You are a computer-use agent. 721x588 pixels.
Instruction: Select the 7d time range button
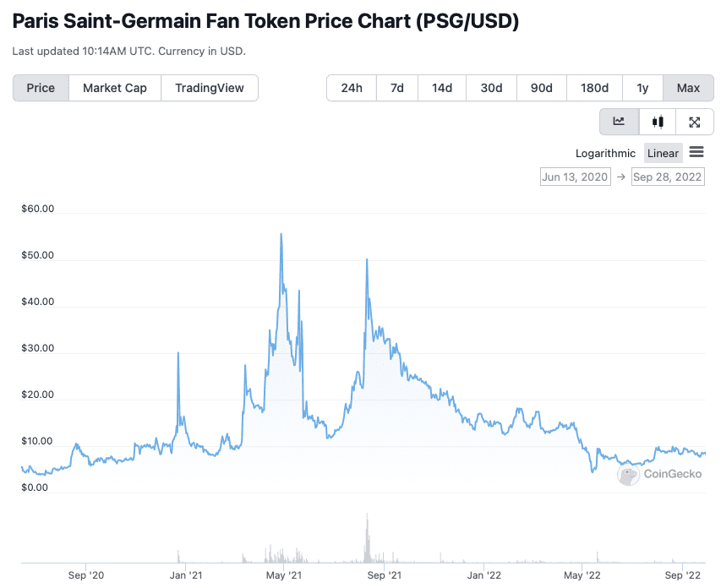396,88
